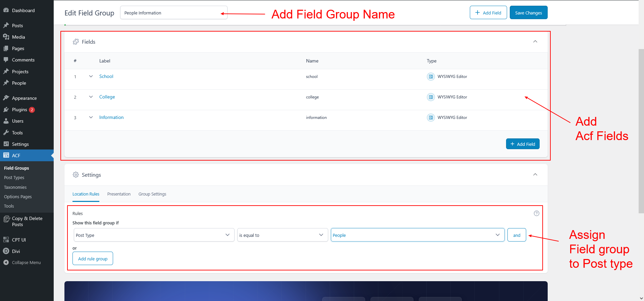This screenshot has width=644, height=301.
Task: Open Options Pages submenu item
Action: pos(18,197)
